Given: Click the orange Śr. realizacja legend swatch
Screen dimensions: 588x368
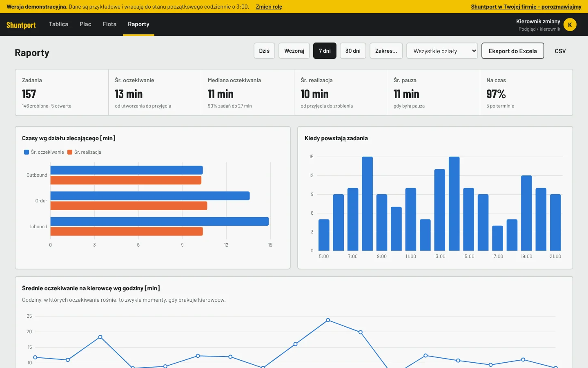Looking at the screenshot, I should (x=70, y=152).
